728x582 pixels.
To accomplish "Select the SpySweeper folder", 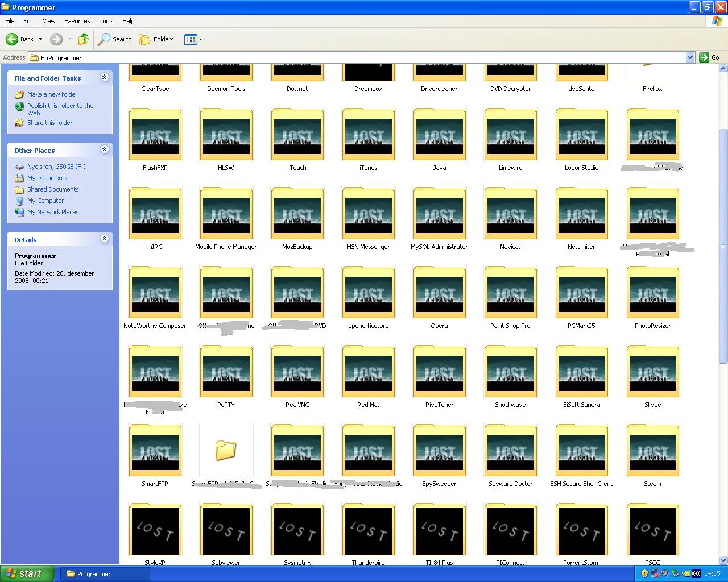I will [x=439, y=450].
